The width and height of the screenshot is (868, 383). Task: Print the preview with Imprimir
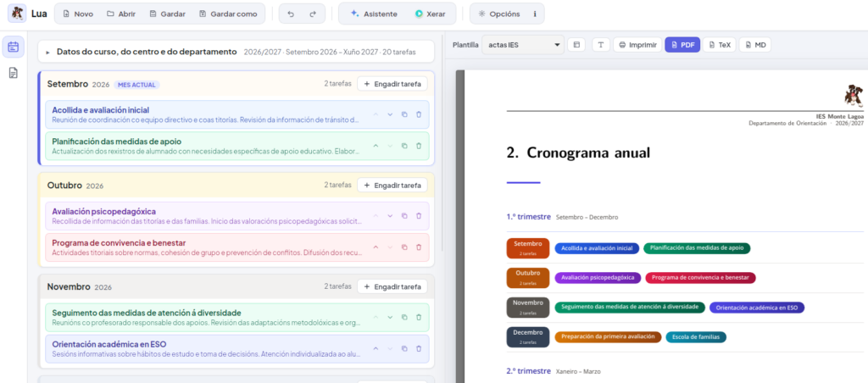(x=637, y=45)
